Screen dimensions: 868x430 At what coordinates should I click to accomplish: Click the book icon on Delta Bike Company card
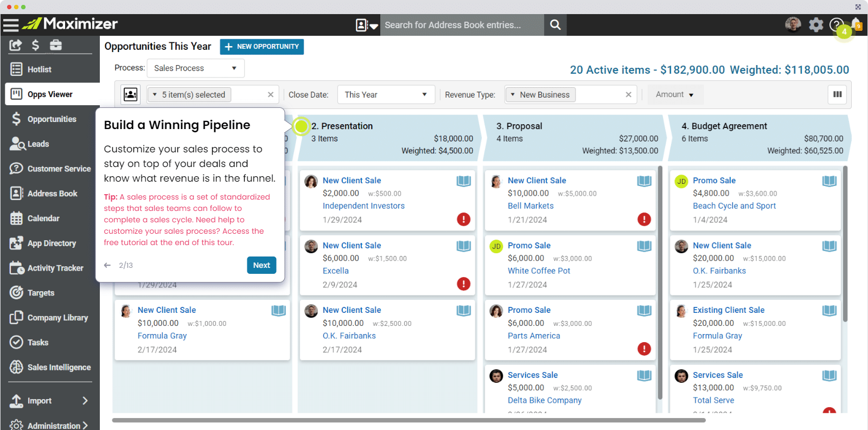tap(644, 375)
